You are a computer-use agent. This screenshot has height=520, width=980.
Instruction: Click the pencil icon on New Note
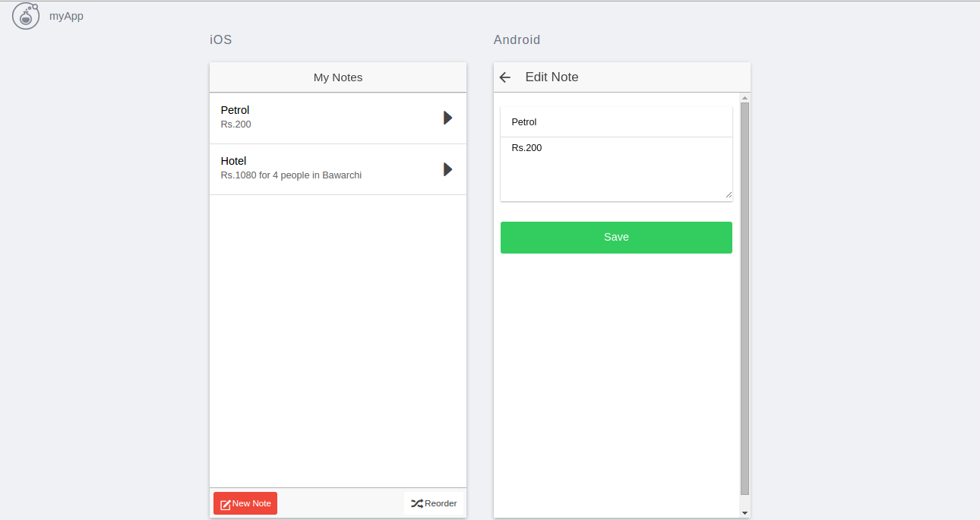click(x=226, y=504)
